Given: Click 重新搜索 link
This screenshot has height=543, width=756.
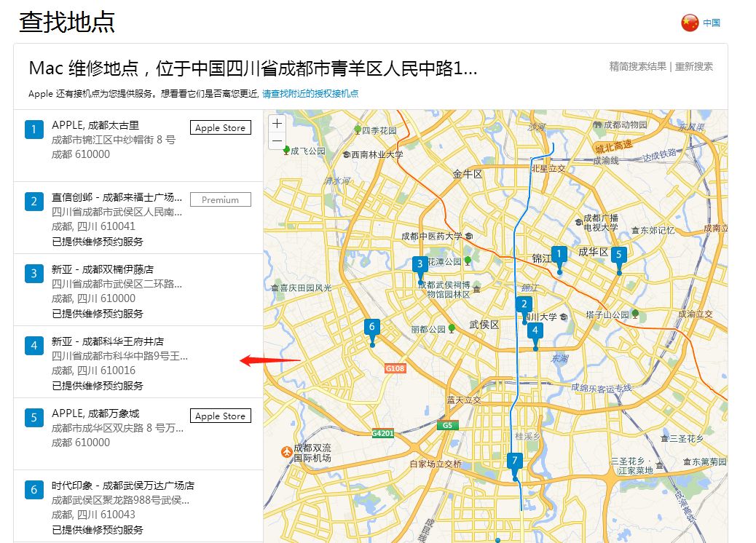Looking at the screenshot, I should tap(694, 66).
